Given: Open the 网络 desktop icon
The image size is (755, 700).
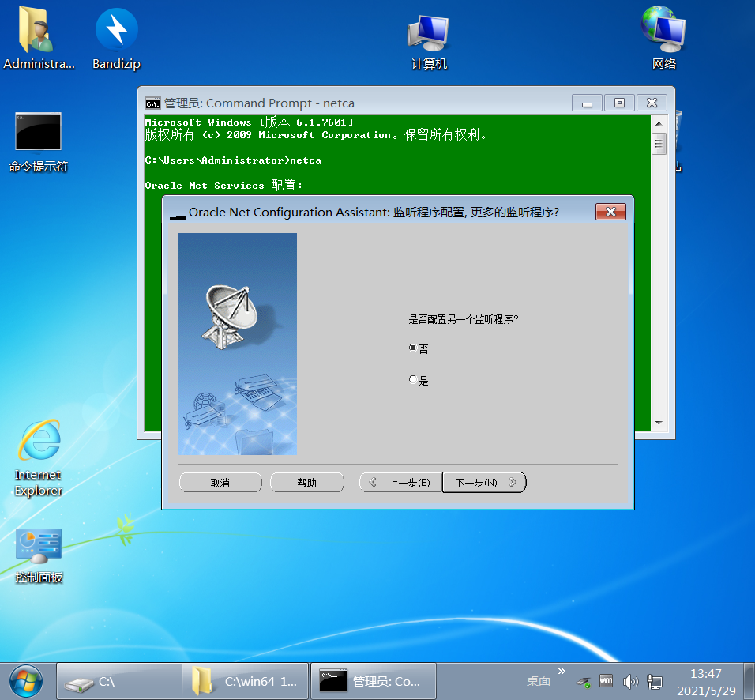Looking at the screenshot, I should [x=663, y=32].
